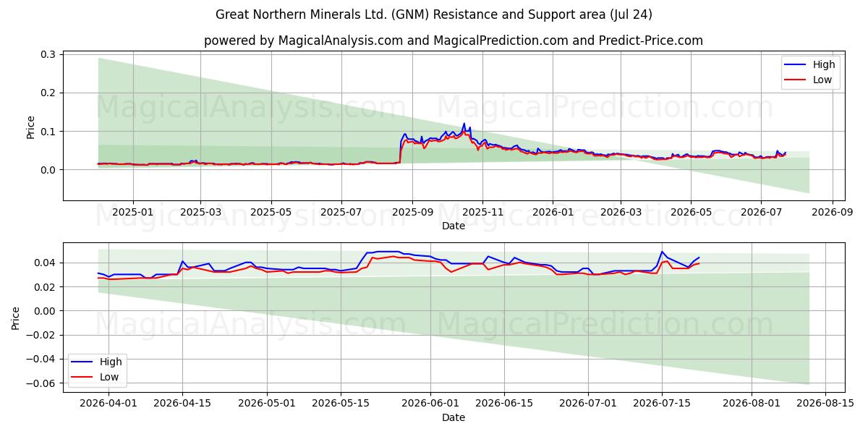Viewport: 868px width, 434px height.
Task: Click the '2025-07' x-axis label
Action: (x=341, y=213)
